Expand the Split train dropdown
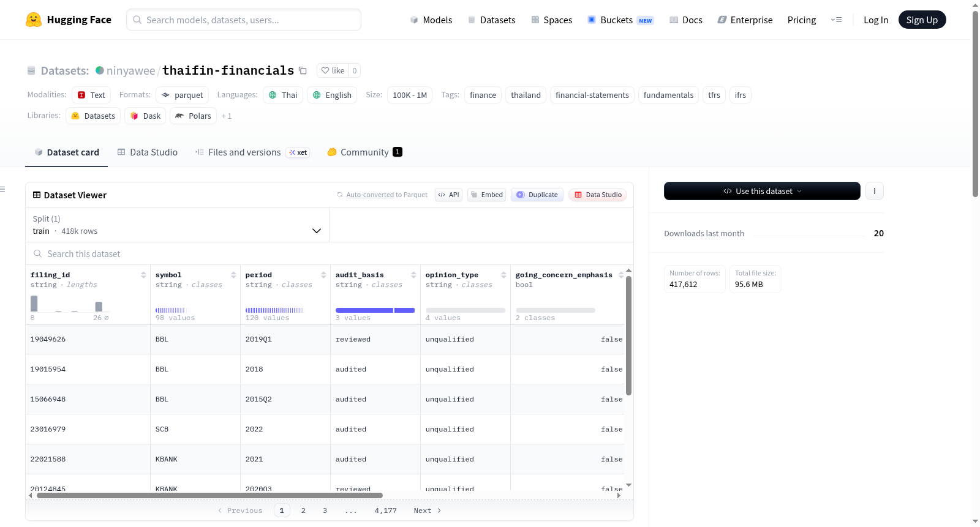The width and height of the screenshot is (980, 527). tap(177, 225)
